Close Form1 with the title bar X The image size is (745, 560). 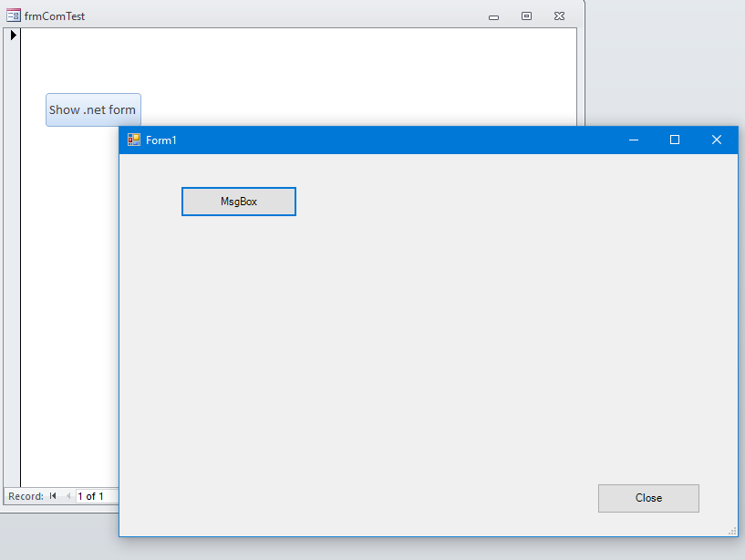click(717, 140)
